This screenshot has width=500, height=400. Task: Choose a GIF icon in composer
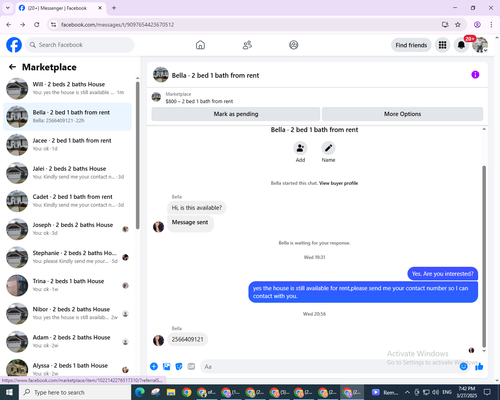pyautogui.click(x=191, y=367)
